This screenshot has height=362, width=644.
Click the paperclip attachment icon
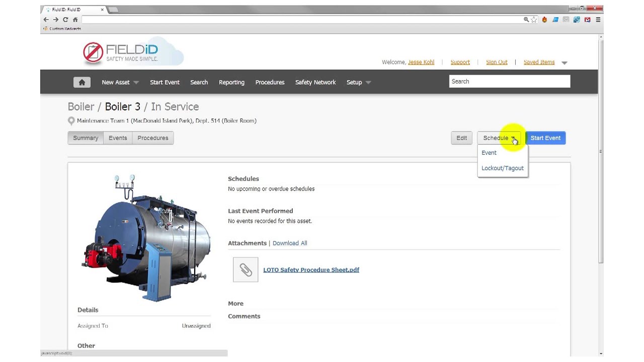point(246,269)
